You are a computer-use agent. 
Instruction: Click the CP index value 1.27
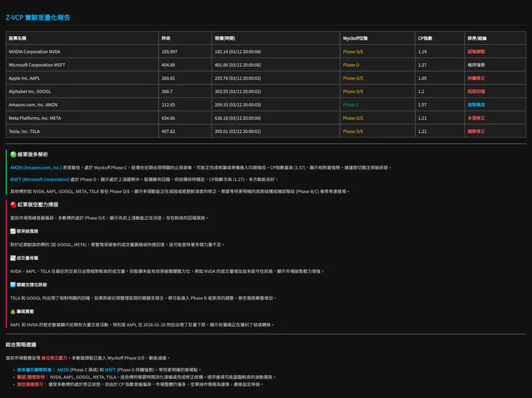(422, 65)
